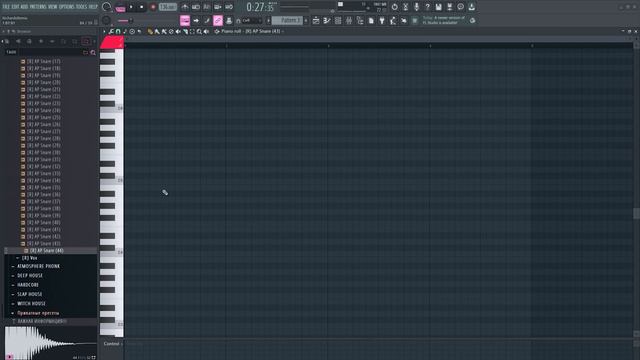Toggle the record button
Image resolution: width=640 pixels, height=360 pixels.
[x=153, y=7]
